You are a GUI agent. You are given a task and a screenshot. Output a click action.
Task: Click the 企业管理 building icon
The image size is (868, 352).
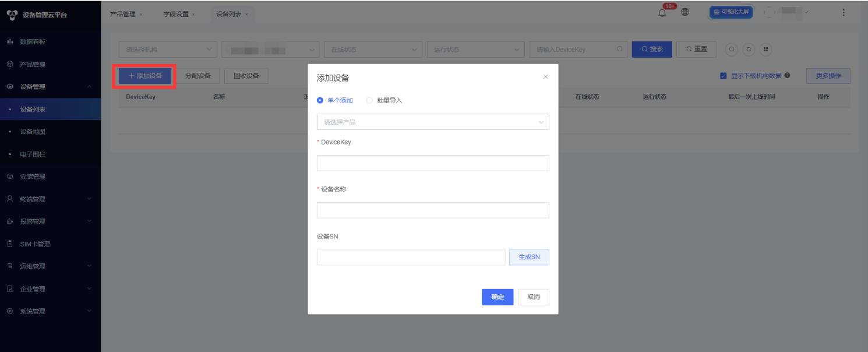point(9,288)
